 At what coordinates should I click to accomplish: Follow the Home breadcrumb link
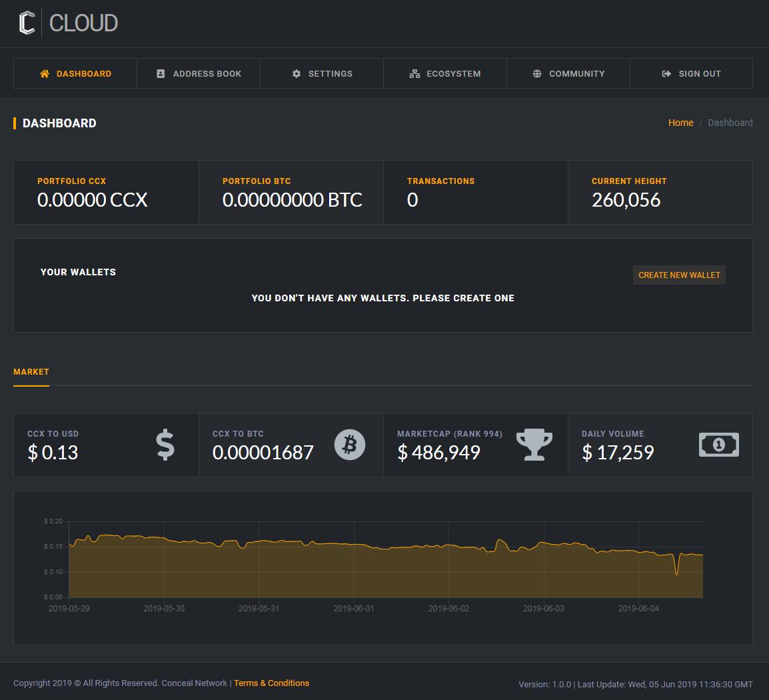(x=680, y=123)
